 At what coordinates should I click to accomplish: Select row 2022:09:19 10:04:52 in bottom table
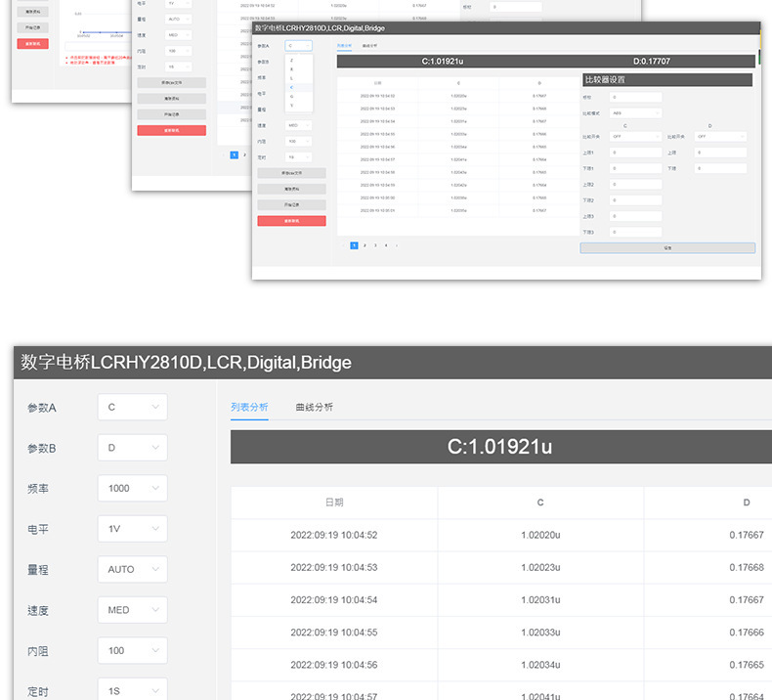click(x=501, y=535)
